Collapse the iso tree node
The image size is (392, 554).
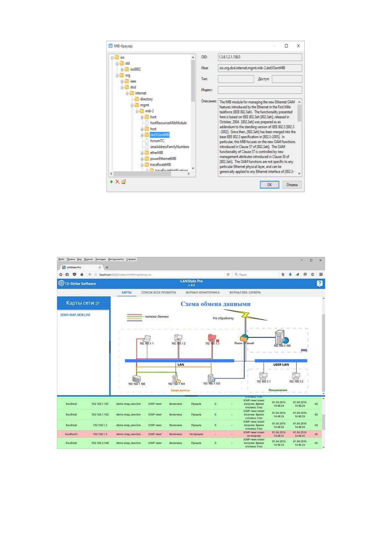(112, 58)
